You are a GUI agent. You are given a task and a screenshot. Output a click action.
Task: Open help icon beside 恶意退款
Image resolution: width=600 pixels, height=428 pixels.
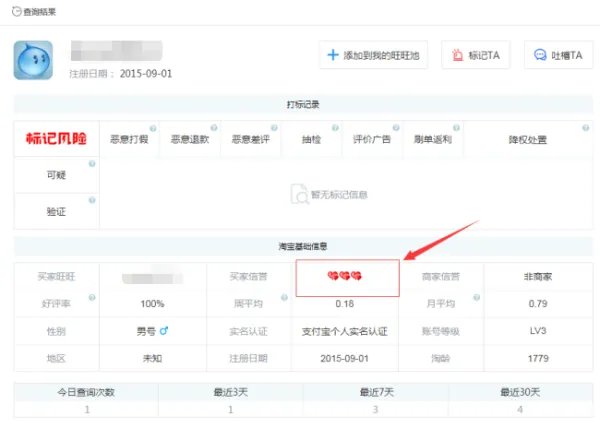point(214,128)
